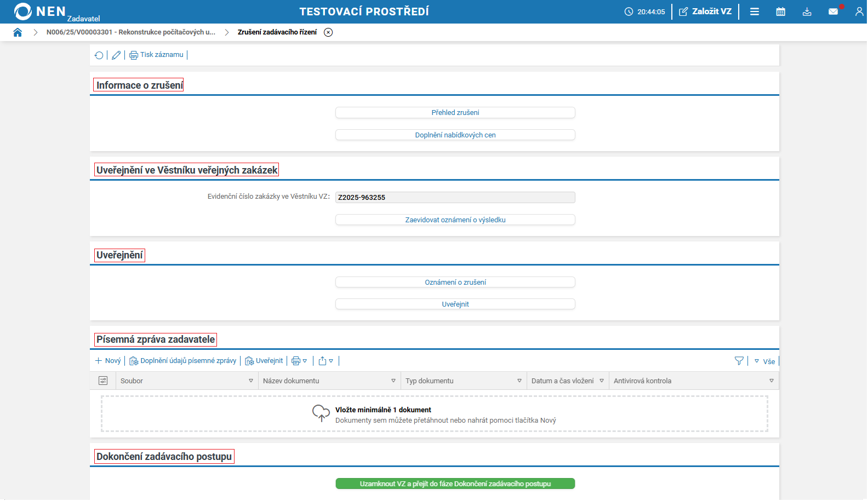This screenshot has width=868, height=501.
Task: Click Tisk záznamu print button
Action: 156,55
